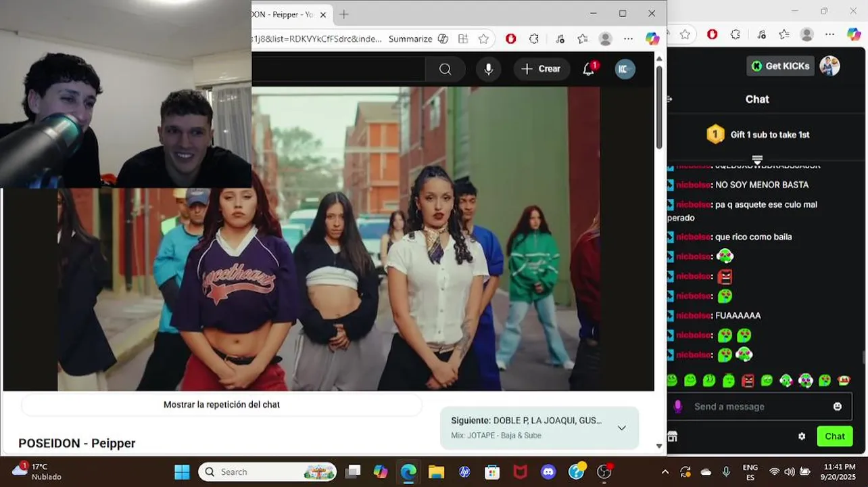Viewport: 868px width, 487px height.
Task: Open the emoji picker in Kick chat
Action: [x=838, y=407]
